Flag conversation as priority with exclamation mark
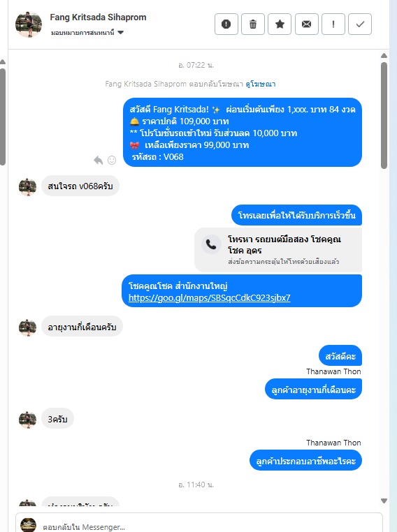 tap(333, 24)
